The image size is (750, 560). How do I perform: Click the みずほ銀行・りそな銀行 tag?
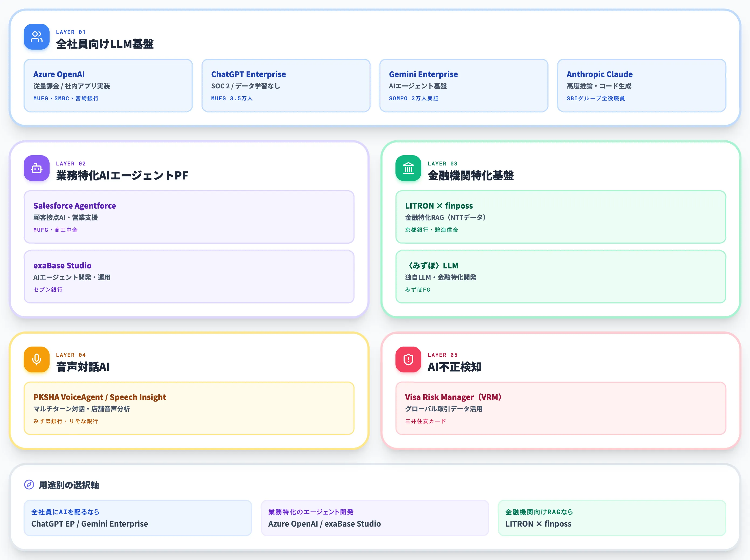click(x=66, y=421)
